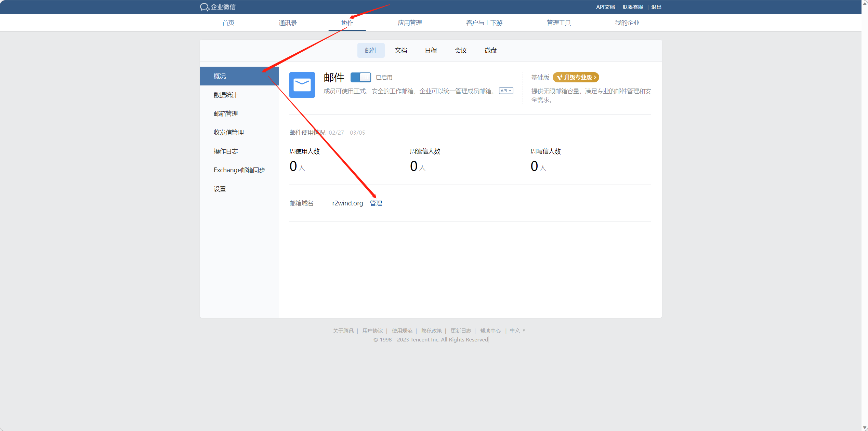This screenshot has height=431, width=868.
Task: Open the 微盘 tab
Action: [x=490, y=51]
